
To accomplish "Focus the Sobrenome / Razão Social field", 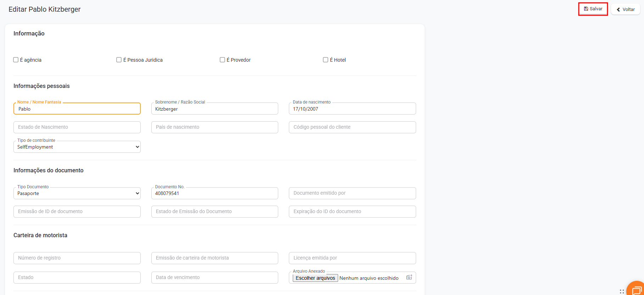I will (214, 109).
